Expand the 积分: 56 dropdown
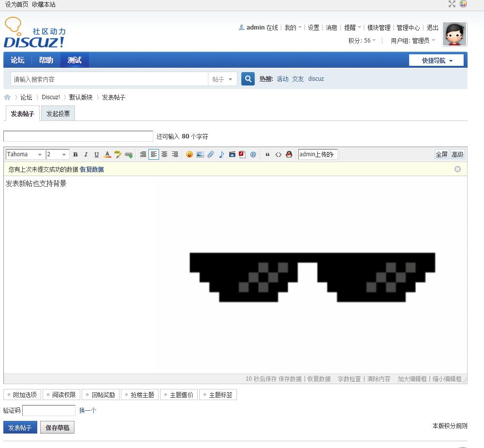Screen dimensions: 484x448 pos(362,41)
